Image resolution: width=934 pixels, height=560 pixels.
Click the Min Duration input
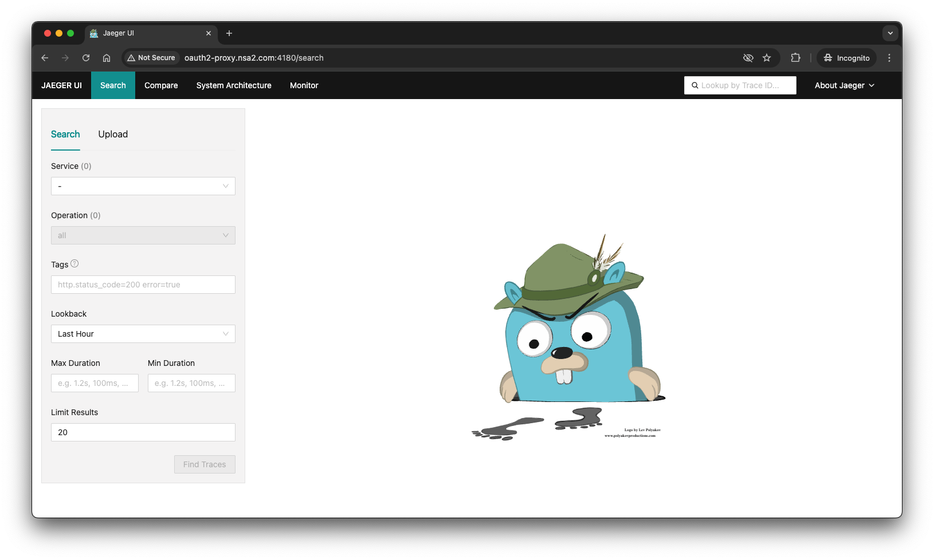pos(191,383)
